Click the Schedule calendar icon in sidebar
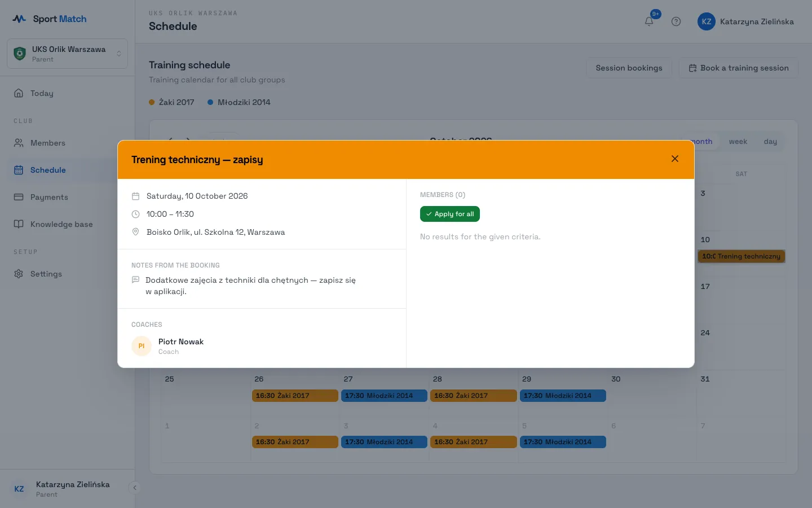 pos(19,170)
